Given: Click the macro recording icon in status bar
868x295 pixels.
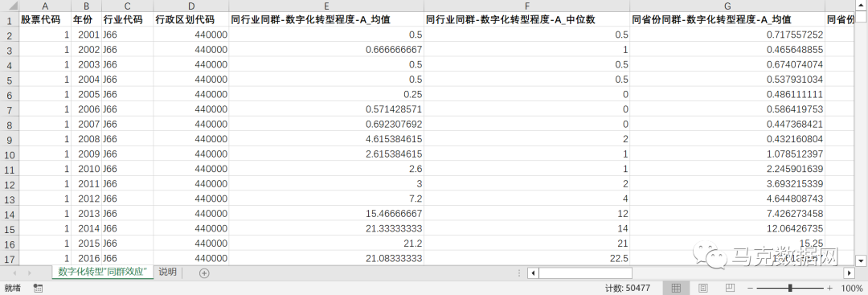Looking at the screenshot, I should coord(39,288).
